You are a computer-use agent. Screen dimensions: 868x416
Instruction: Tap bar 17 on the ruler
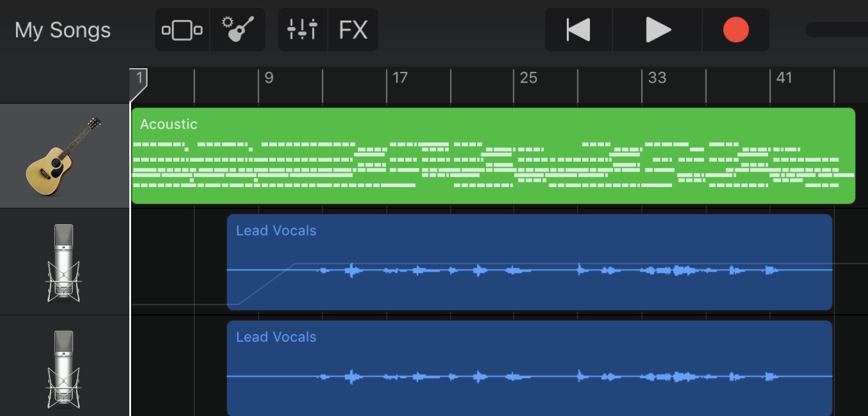click(400, 78)
